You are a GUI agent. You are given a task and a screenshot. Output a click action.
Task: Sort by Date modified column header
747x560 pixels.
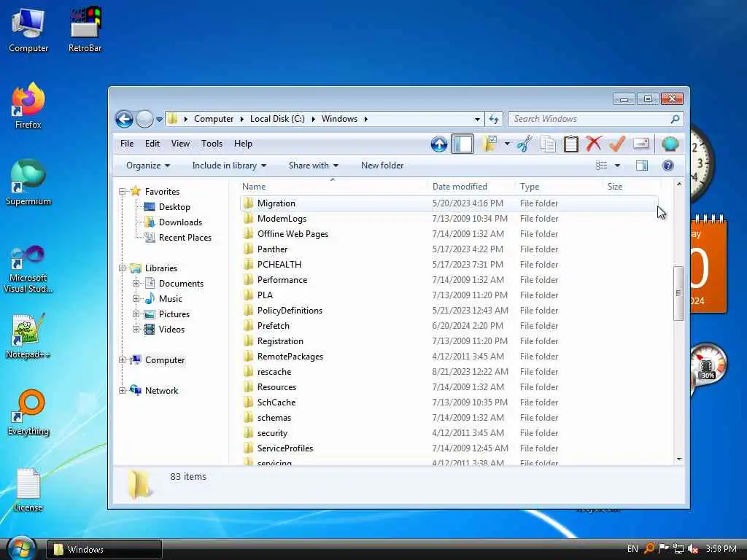click(x=471, y=187)
